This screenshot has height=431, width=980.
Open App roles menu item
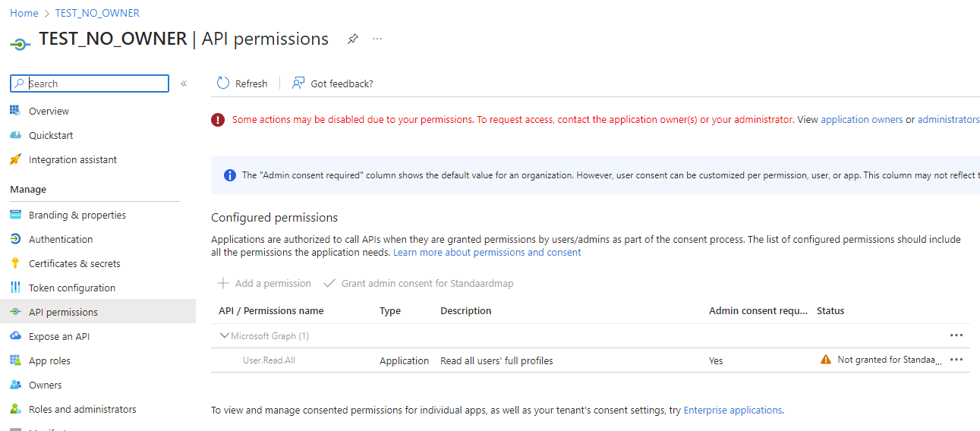tap(49, 360)
